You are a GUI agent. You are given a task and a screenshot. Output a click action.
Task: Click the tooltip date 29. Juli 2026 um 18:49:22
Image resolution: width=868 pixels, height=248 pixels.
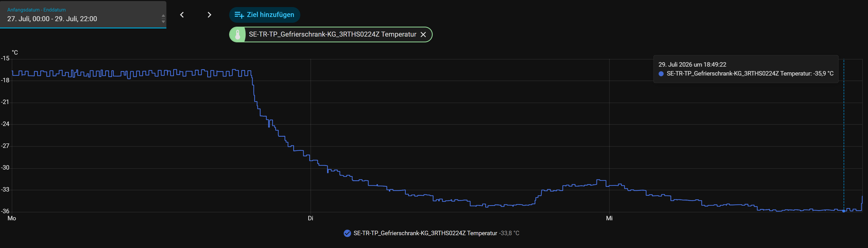point(692,65)
